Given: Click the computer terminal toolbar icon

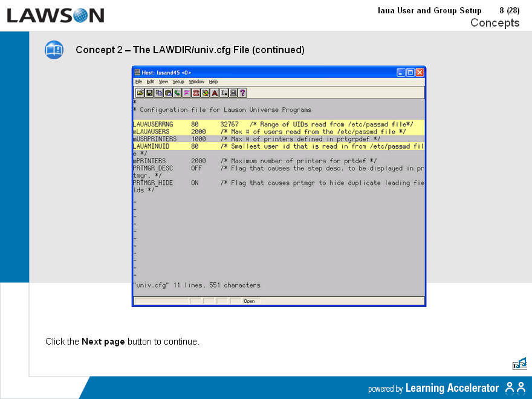Looking at the screenshot, I should click(233, 92).
